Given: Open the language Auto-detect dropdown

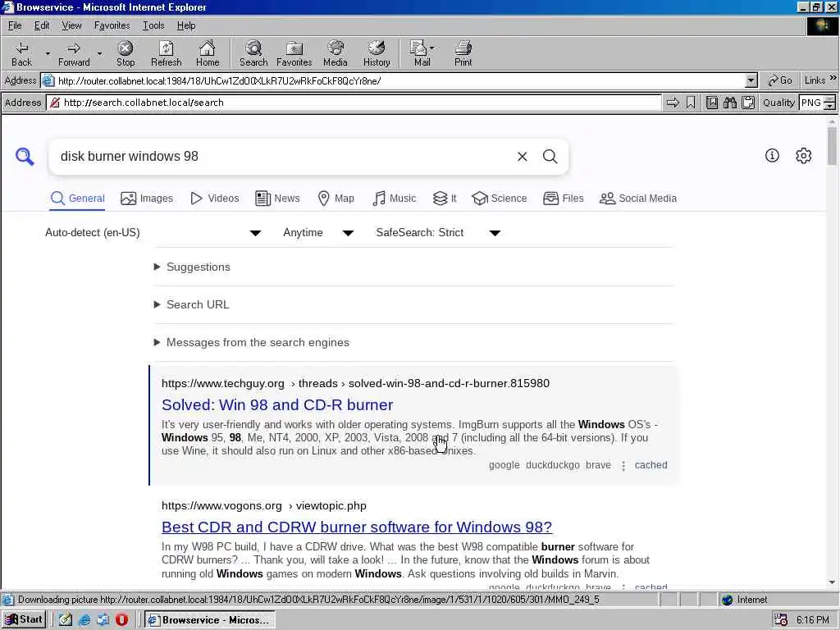Looking at the screenshot, I should [x=153, y=232].
